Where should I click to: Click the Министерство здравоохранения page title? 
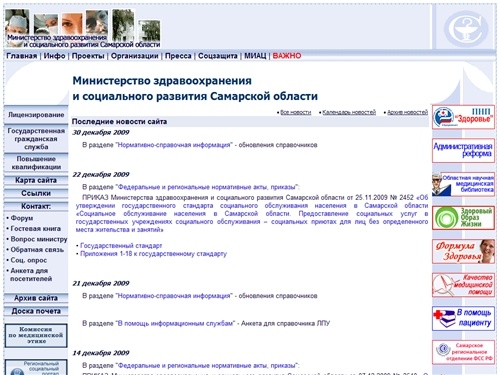point(195,88)
